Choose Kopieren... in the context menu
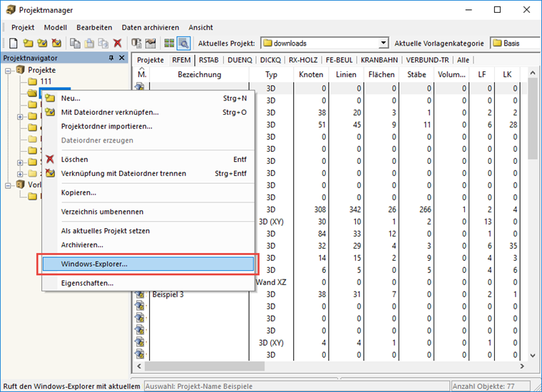The height and width of the screenshot is (392, 542). coord(148,192)
